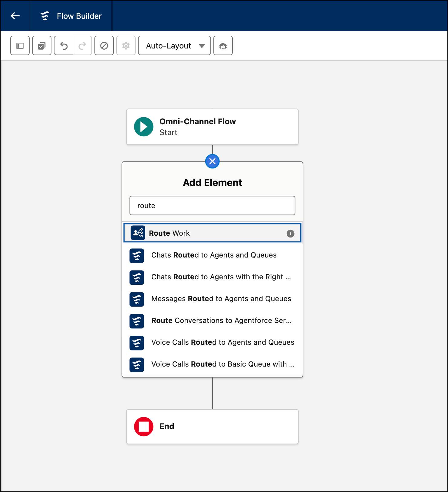The image size is (448, 492).
Task: Click the circle-slash toolbar icon
Action: (104, 46)
